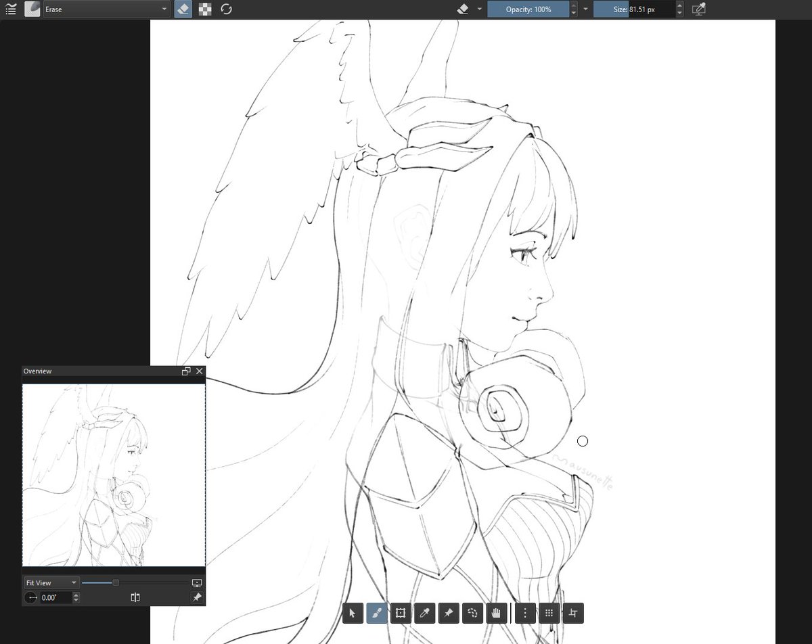Click the sample screen color icon
Screen dimensions: 812x644
[699, 9]
